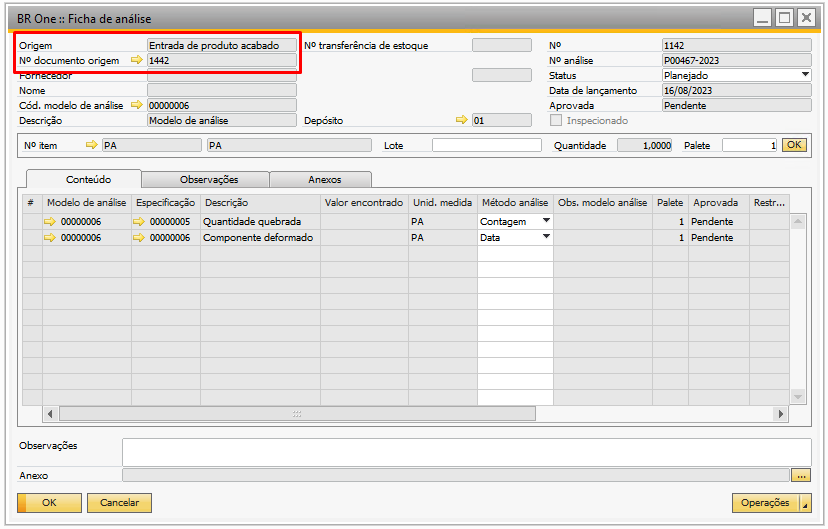
Task: Switch to the Observações tab
Action: (x=209, y=180)
